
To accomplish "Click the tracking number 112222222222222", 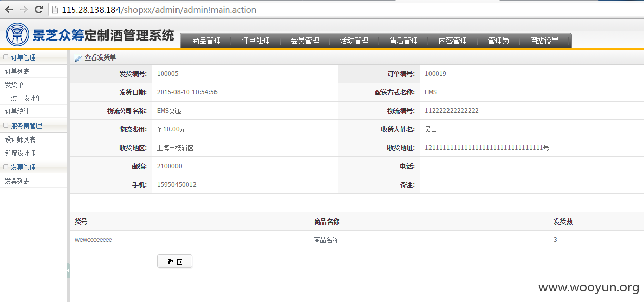I will pos(452,111).
